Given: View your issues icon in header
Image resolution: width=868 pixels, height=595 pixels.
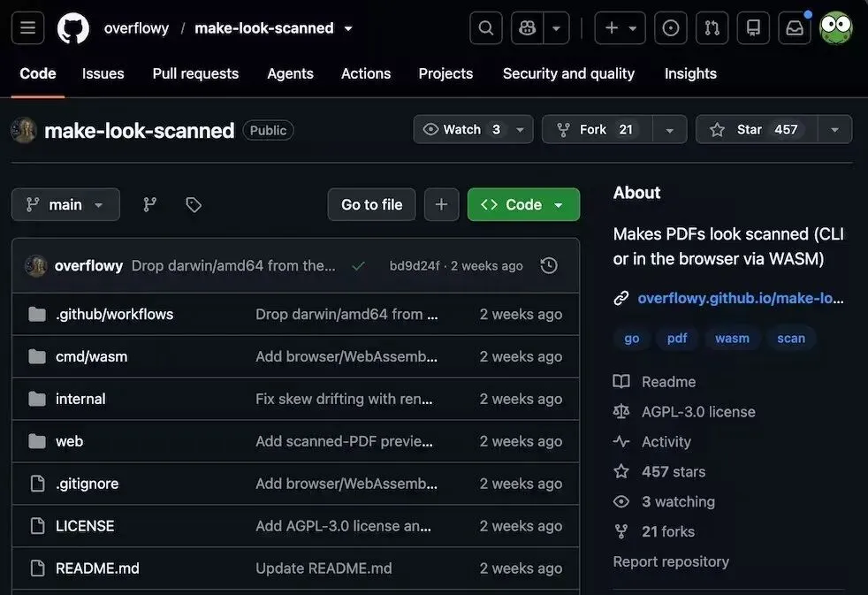Looking at the screenshot, I should point(670,27).
